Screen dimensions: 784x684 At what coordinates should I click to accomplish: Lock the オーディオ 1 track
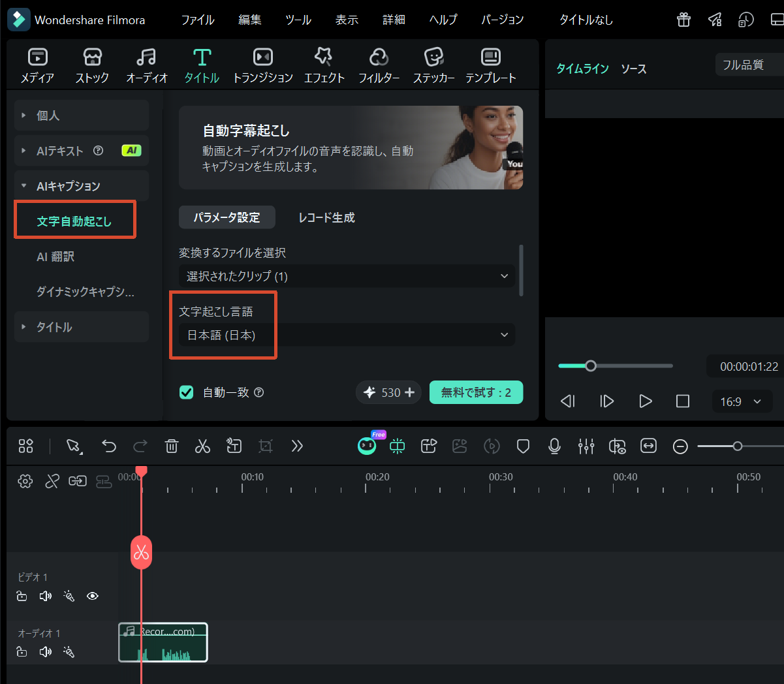tap(22, 651)
